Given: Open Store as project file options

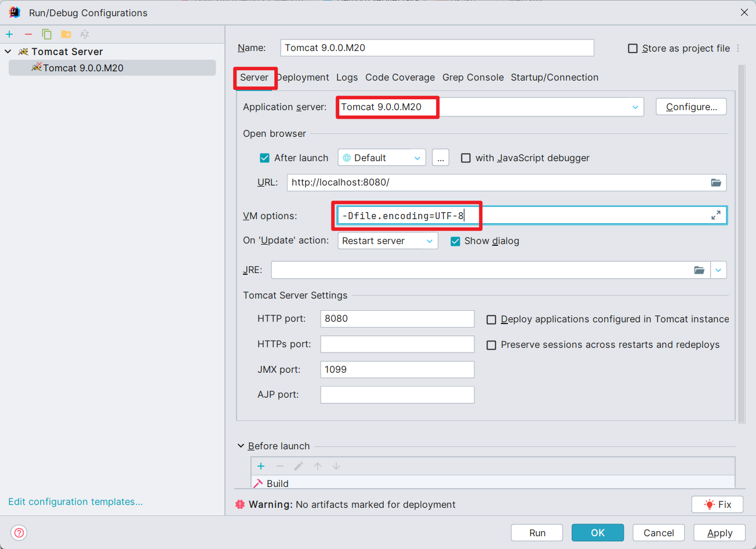Looking at the screenshot, I should point(738,48).
